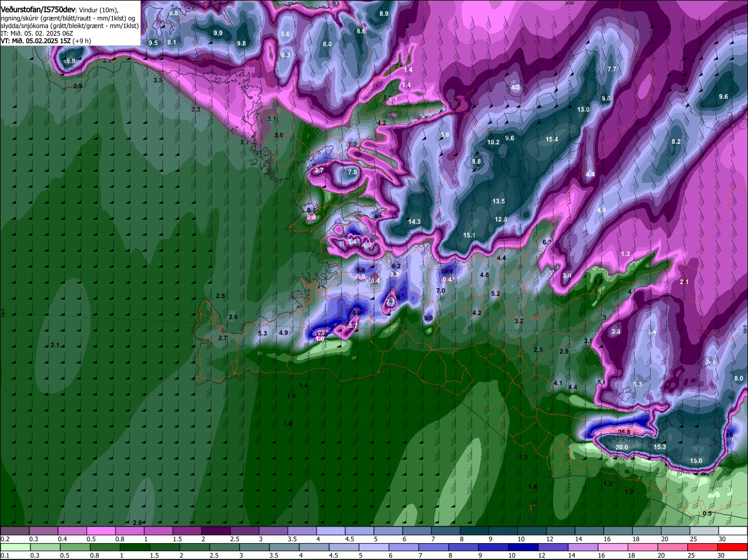This screenshot has height=560, width=748.
Task: Click the 4.1 value on the map
Action: point(557,383)
